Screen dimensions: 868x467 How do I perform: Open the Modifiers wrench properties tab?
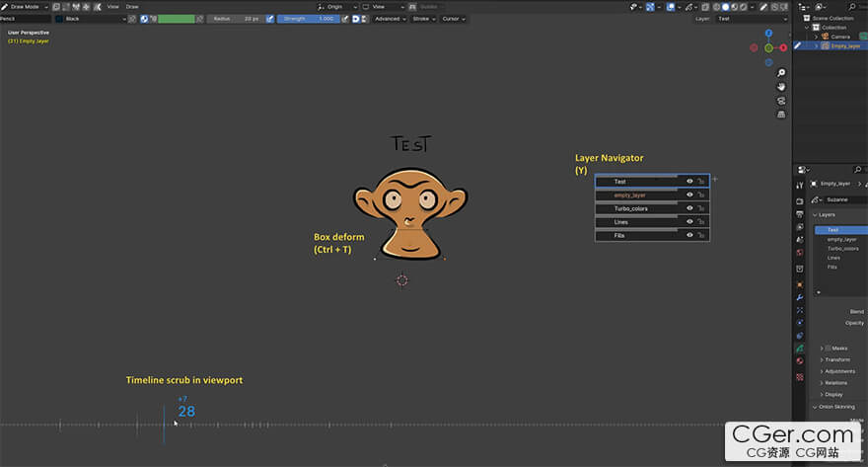point(799,296)
